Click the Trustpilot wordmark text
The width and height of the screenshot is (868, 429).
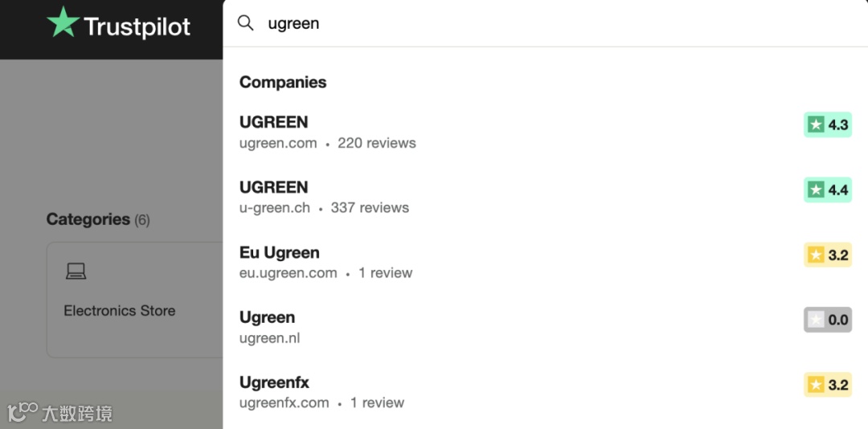click(x=137, y=27)
